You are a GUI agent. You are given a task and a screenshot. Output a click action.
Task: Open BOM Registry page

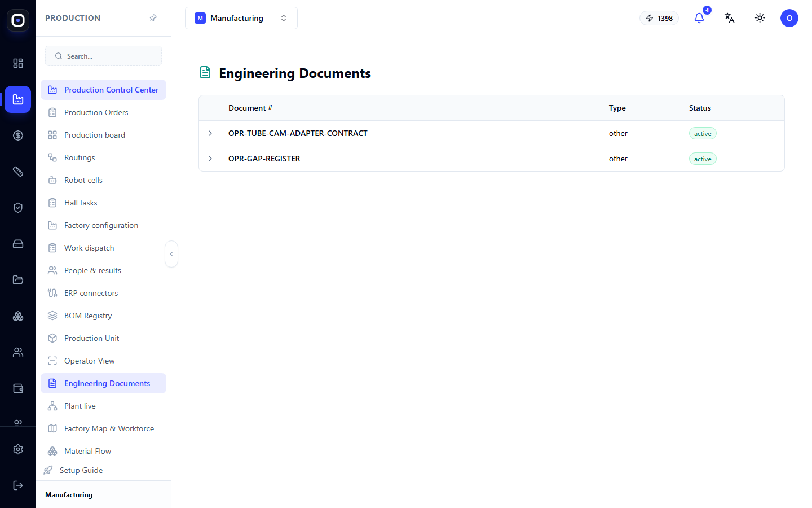(x=103, y=316)
